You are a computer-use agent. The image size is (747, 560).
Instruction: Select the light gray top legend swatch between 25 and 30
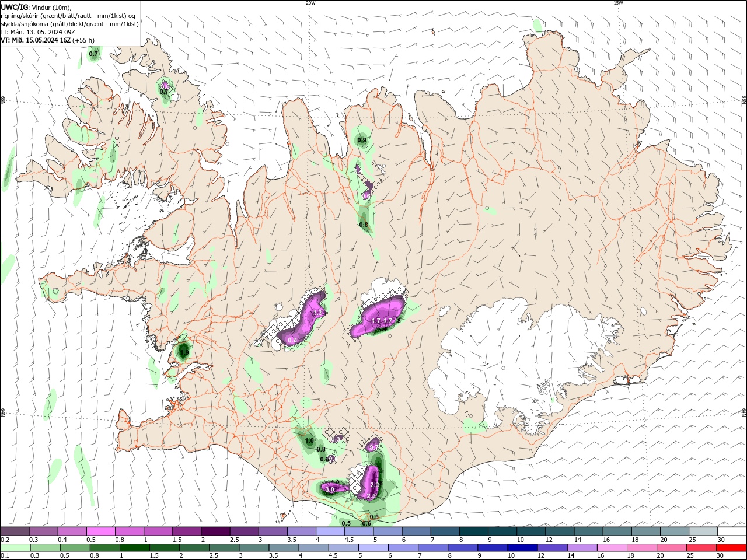703,531
